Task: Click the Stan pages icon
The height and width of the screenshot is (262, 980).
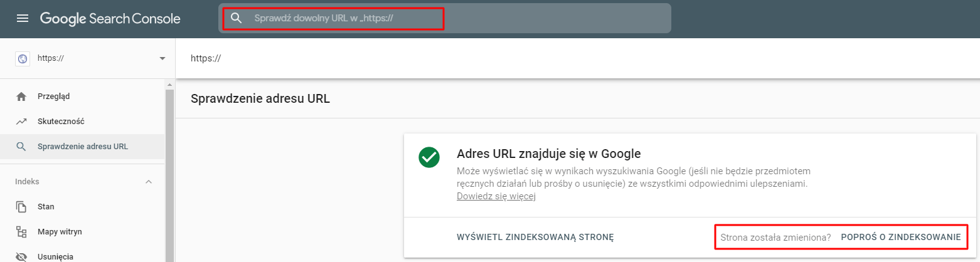Action: click(21, 207)
